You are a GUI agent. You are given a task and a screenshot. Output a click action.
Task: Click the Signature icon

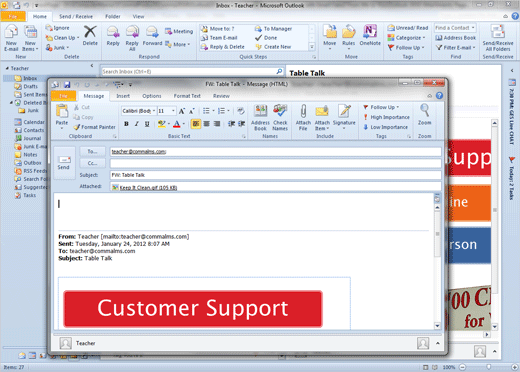point(344,112)
